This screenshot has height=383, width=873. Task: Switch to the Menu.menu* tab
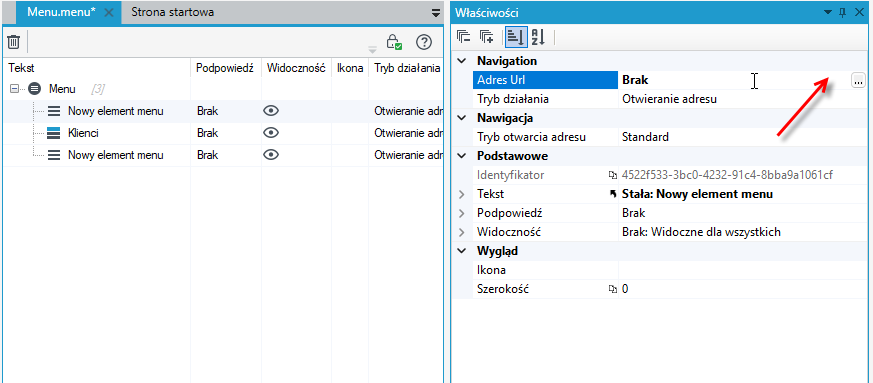62,12
